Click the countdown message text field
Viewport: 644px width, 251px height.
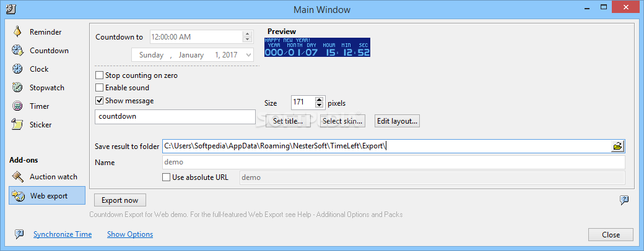(175, 116)
